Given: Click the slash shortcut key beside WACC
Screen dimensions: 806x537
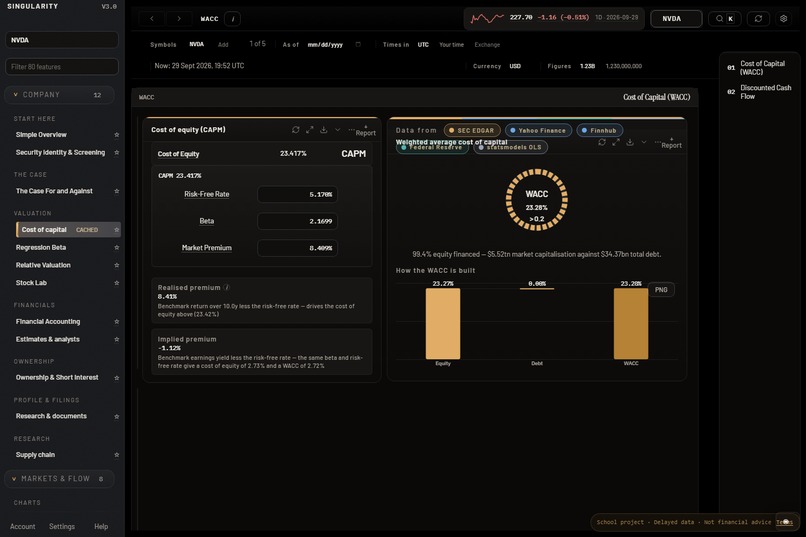Looking at the screenshot, I should click(x=233, y=19).
